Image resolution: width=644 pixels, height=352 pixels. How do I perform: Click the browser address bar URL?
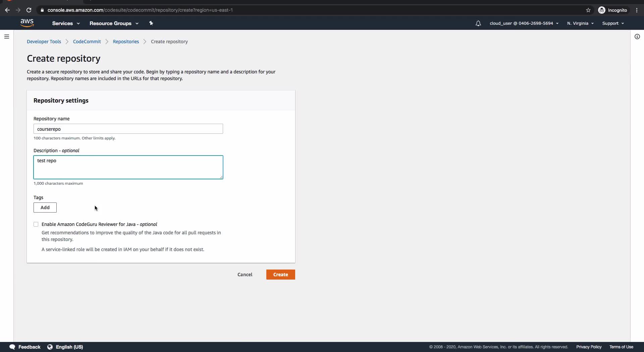[x=140, y=10]
